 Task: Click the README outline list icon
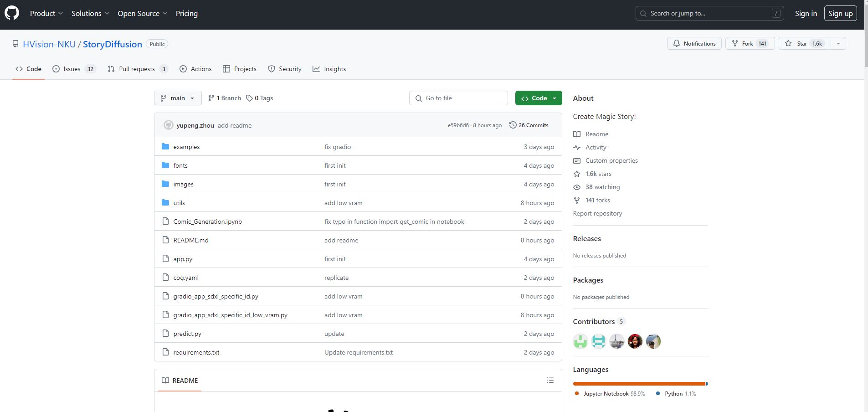pyautogui.click(x=550, y=380)
